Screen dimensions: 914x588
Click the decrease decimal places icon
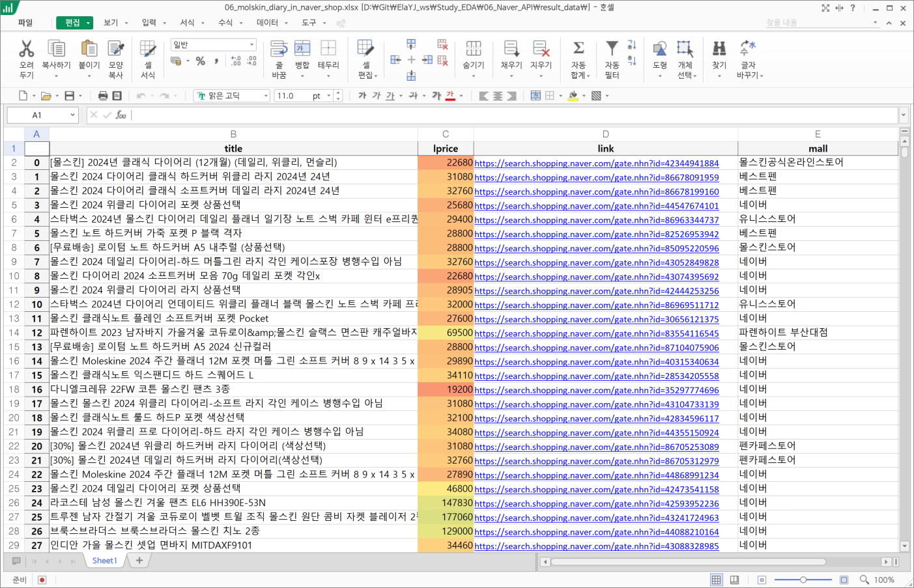[251, 61]
